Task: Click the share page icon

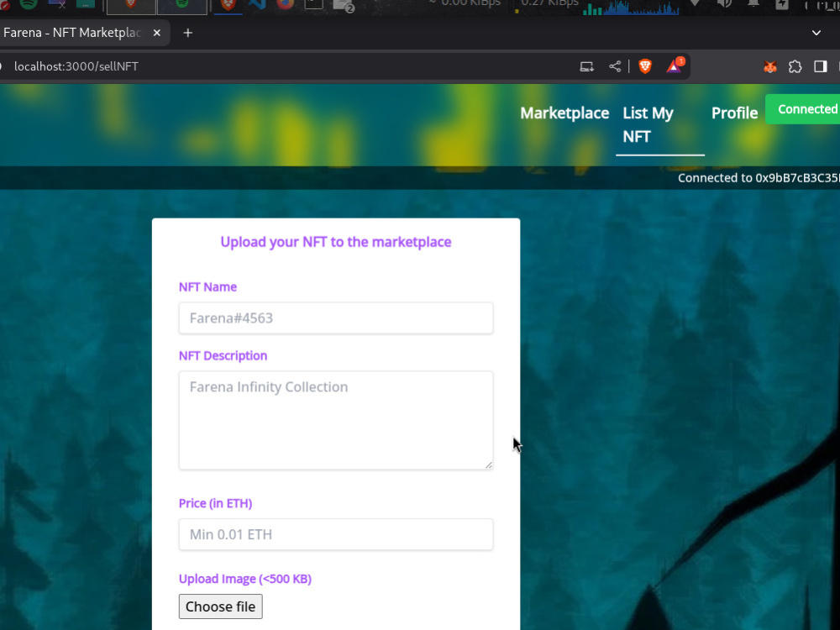Action: click(x=615, y=66)
